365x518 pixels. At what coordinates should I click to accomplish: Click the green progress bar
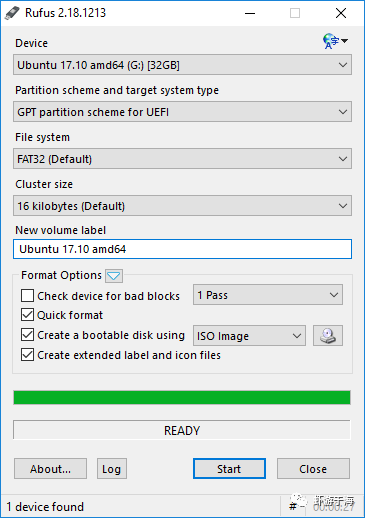pyautogui.click(x=182, y=398)
